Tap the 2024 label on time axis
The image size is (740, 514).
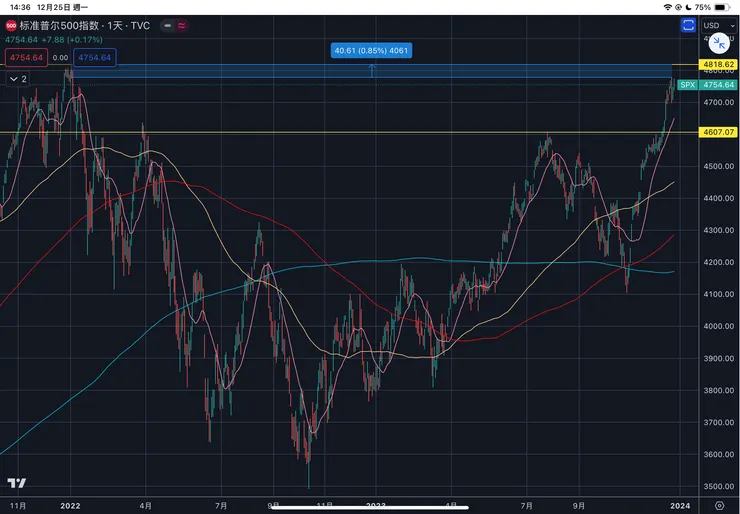tap(679, 506)
